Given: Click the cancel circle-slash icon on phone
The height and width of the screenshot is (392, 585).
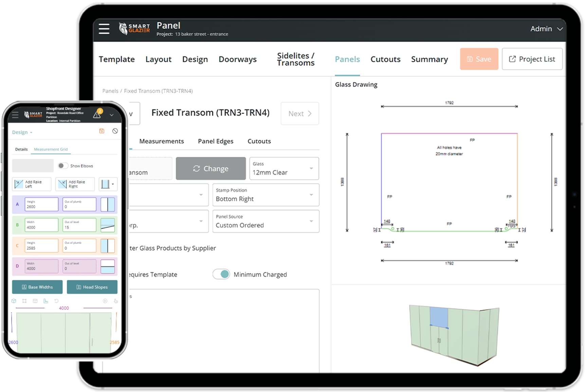Looking at the screenshot, I should 115,131.
